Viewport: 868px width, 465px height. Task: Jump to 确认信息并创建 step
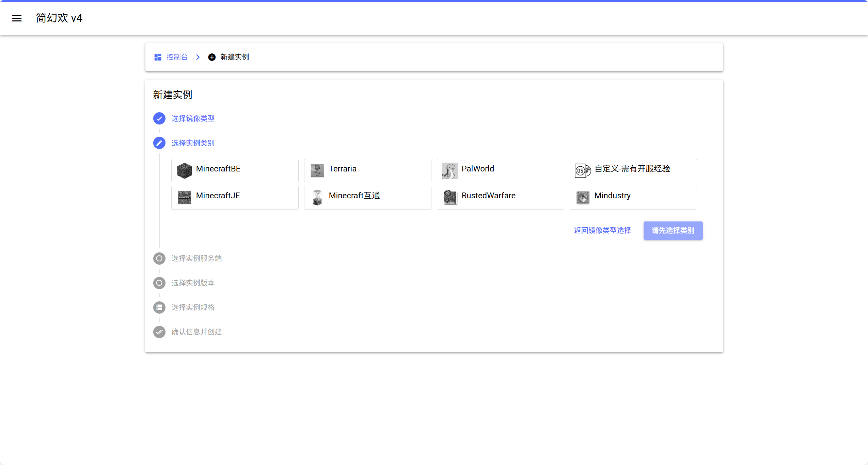(196, 332)
